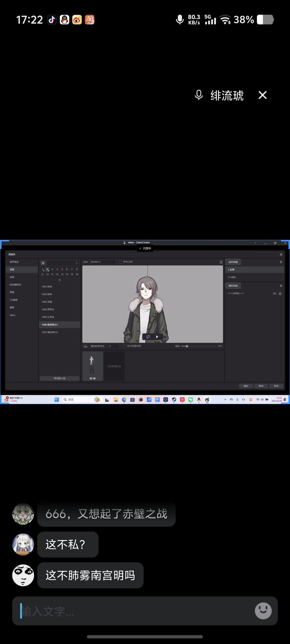Click the 确定 confirm button
Image resolution: width=290 pixels, height=644 pixels.
(x=246, y=386)
